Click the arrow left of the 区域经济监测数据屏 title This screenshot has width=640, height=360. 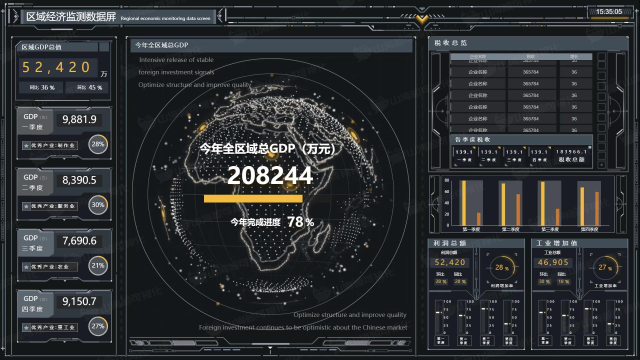(15, 17)
